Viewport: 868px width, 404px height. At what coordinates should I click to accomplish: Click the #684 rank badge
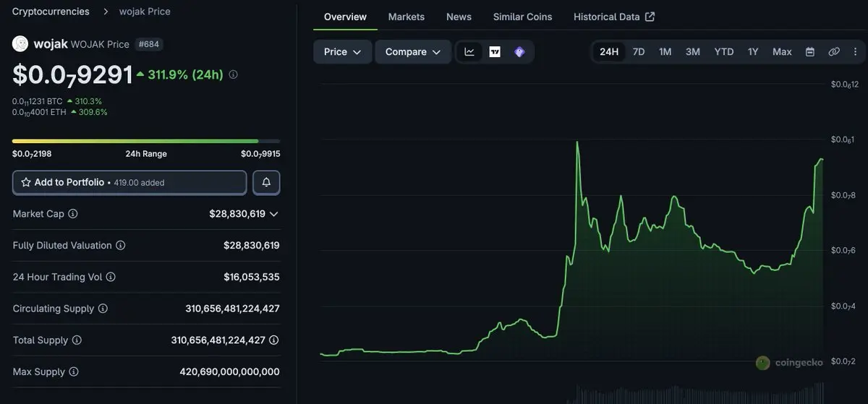pyautogui.click(x=149, y=44)
